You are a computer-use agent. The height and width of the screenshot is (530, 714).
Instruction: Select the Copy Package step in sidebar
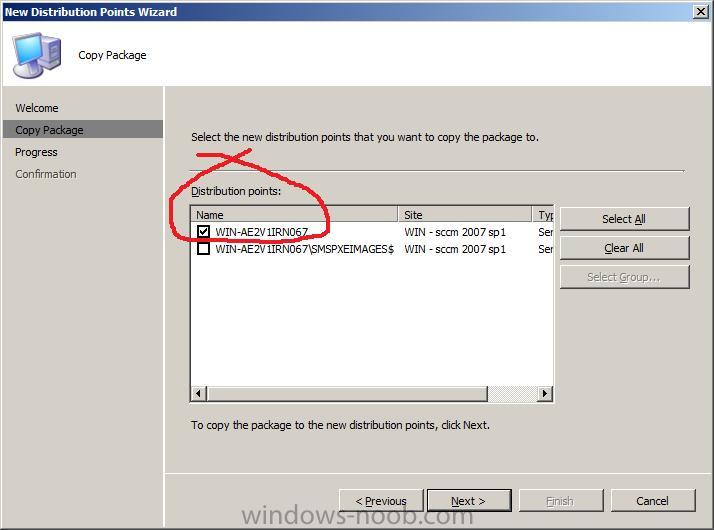tap(82, 129)
